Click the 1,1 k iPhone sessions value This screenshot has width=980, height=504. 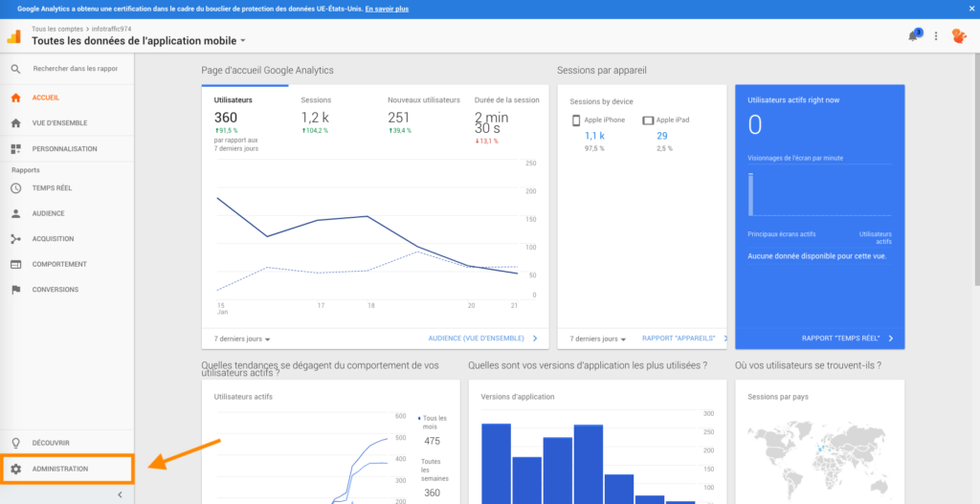(594, 136)
